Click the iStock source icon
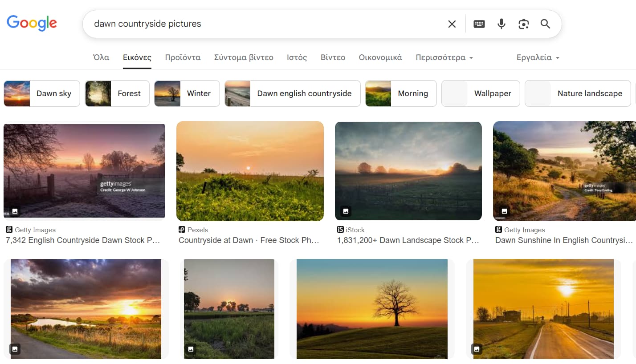 click(x=340, y=230)
